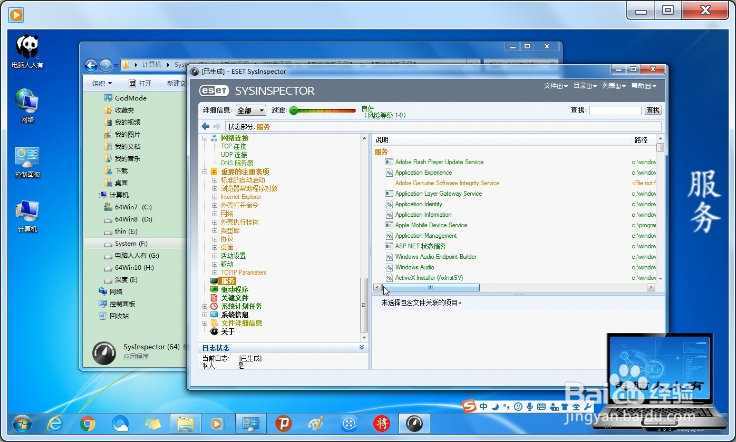Click the services list horizontal scrollbar thumb
The image size is (736, 442).
tap(431, 288)
